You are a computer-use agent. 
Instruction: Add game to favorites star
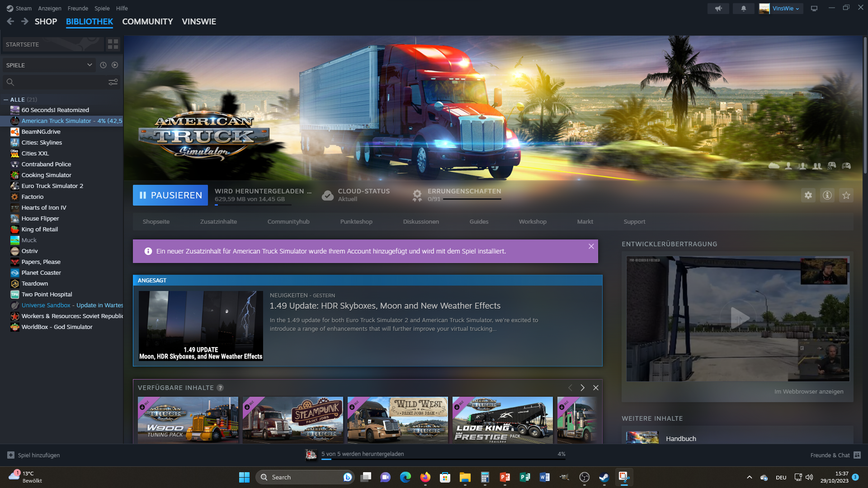846,195
